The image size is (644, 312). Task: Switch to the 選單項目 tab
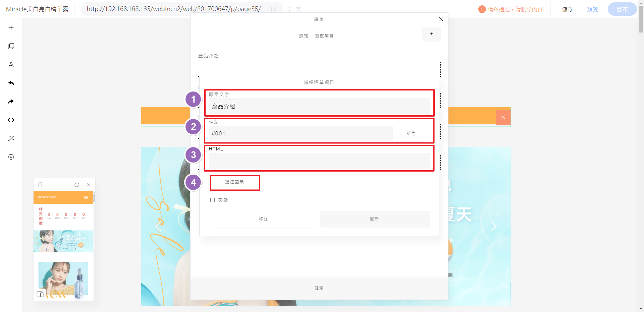[324, 36]
